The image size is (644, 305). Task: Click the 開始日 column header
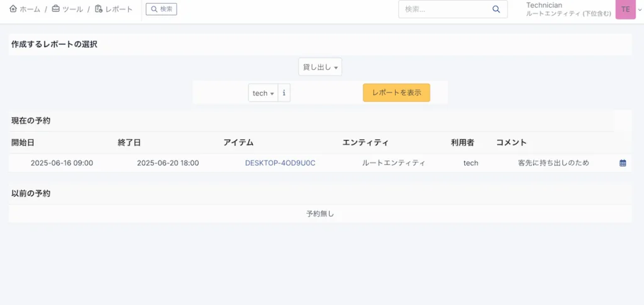(x=23, y=143)
